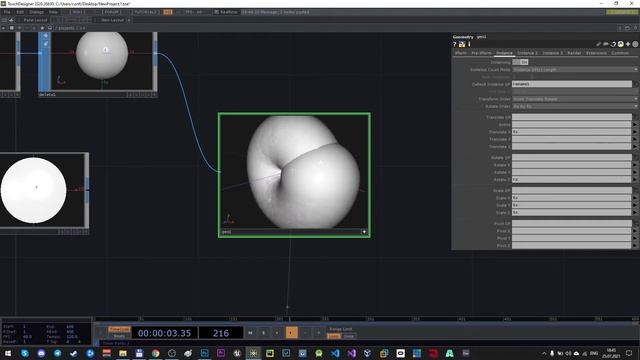The width and height of the screenshot is (640, 360).
Task: Toggle the Realtime checkbox
Action: [x=217, y=12]
